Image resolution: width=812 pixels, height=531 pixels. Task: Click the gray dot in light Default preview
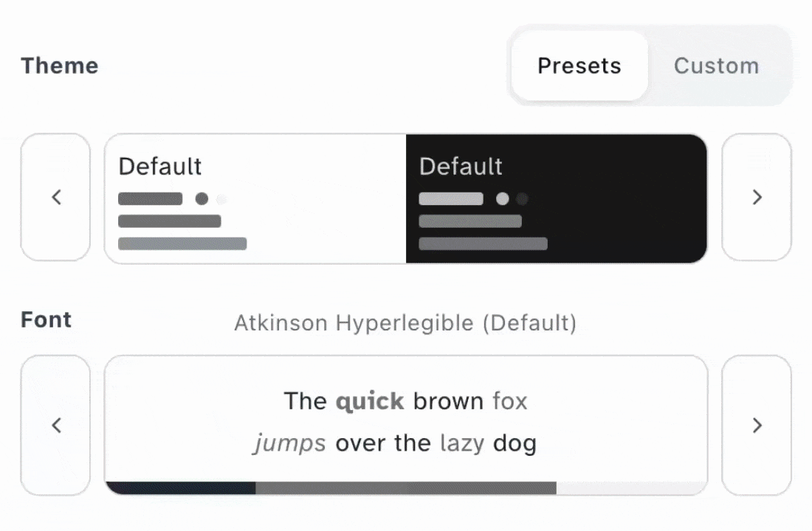pyautogui.click(x=202, y=198)
